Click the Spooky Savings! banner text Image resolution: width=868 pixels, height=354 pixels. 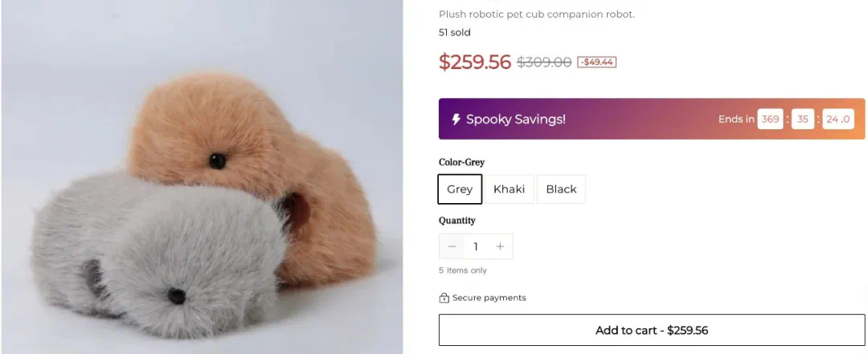click(x=516, y=119)
